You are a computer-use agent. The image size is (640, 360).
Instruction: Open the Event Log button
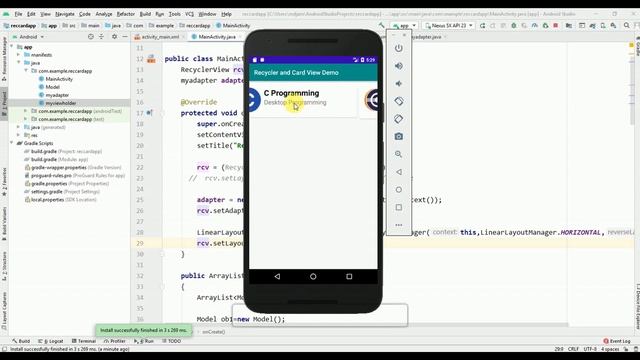(x=617, y=341)
